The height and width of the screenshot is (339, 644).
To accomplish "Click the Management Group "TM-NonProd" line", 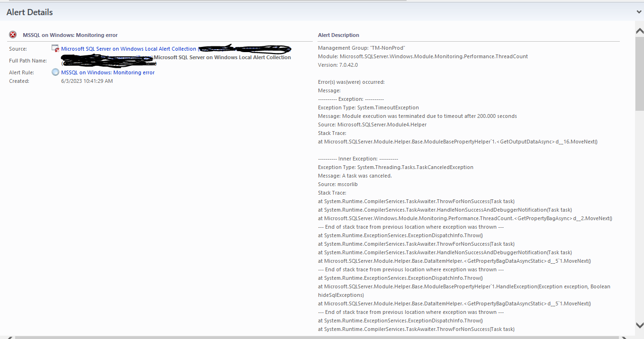I will [362, 48].
